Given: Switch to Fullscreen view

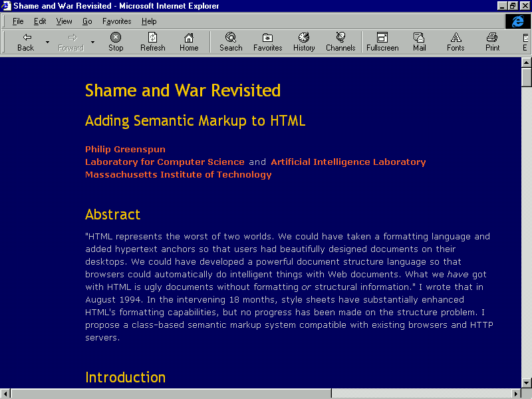Looking at the screenshot, I should 382,42.
